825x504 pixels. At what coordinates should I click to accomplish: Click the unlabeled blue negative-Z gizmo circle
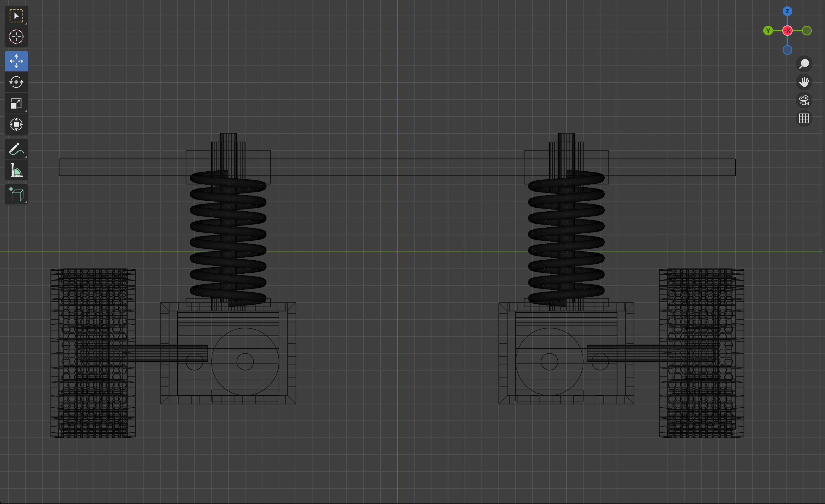point(787,50)
